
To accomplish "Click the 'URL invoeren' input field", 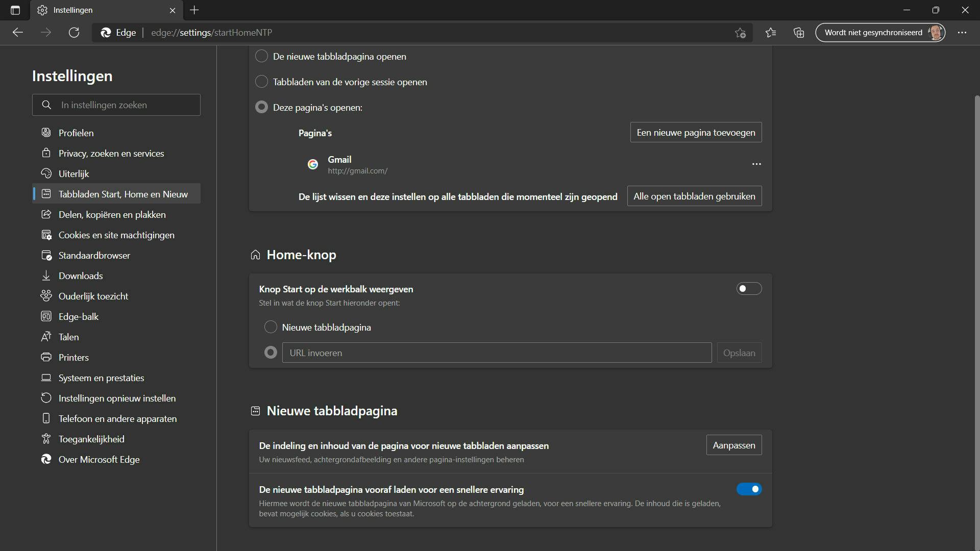I will click(497, 353).
